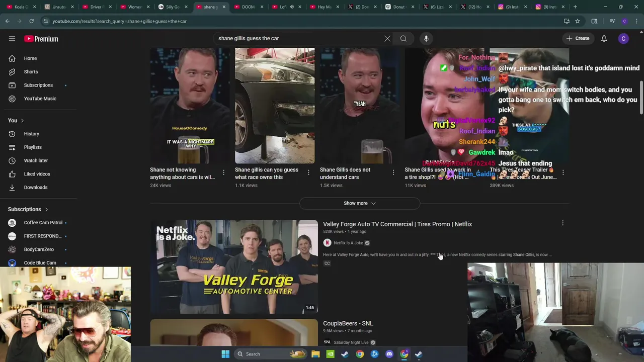The image size is (644, 362).
Task: Open the Chrome profile avatar in toolbar
Action: 624,21
